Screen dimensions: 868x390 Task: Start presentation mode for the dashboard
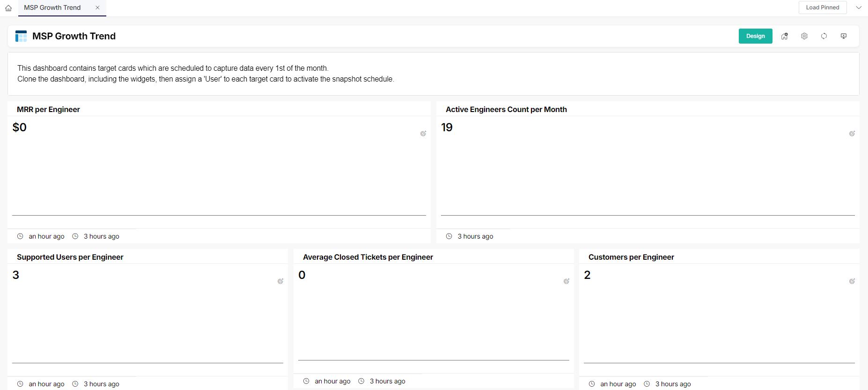click(844, 36)
